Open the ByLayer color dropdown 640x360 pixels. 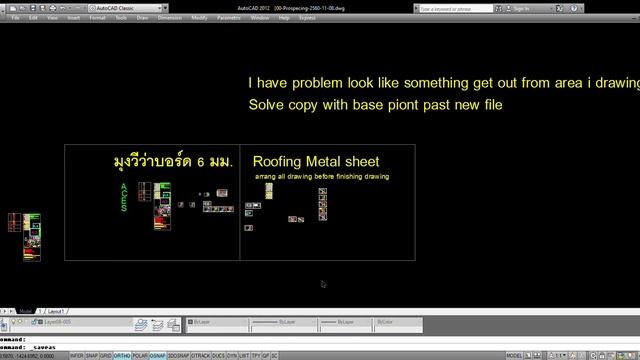coord(218,322)
